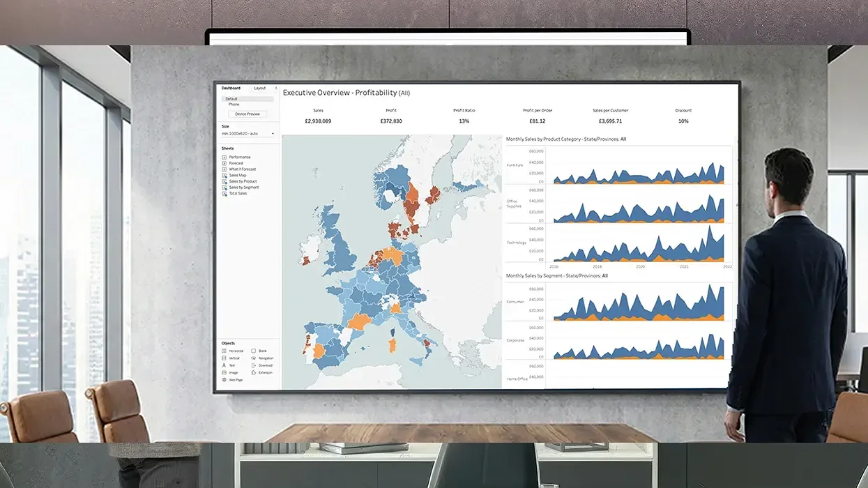
Task: Select the Horizontal container object icon
Action: click(224, 351)
